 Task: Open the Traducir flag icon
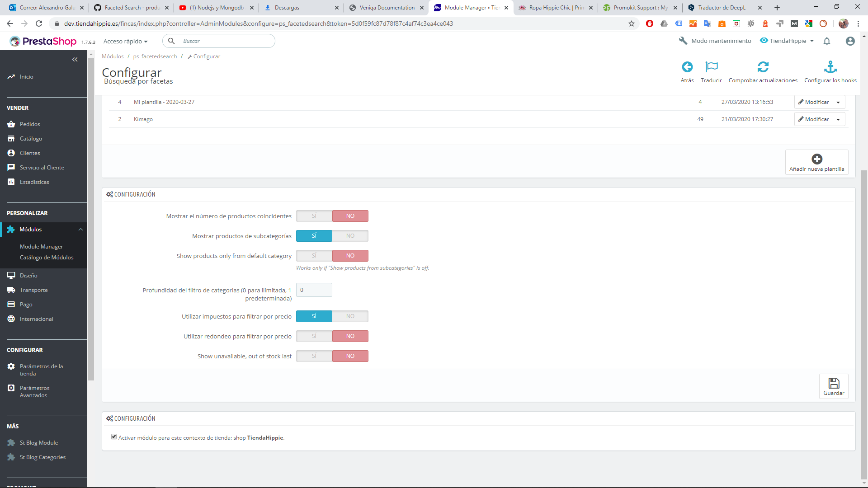coord(711,67)
